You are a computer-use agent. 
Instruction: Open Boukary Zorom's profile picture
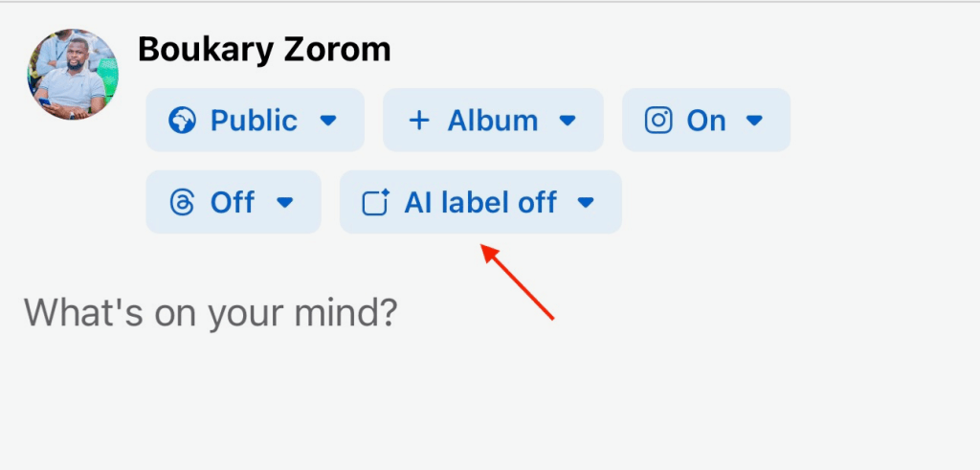(73, 75)
